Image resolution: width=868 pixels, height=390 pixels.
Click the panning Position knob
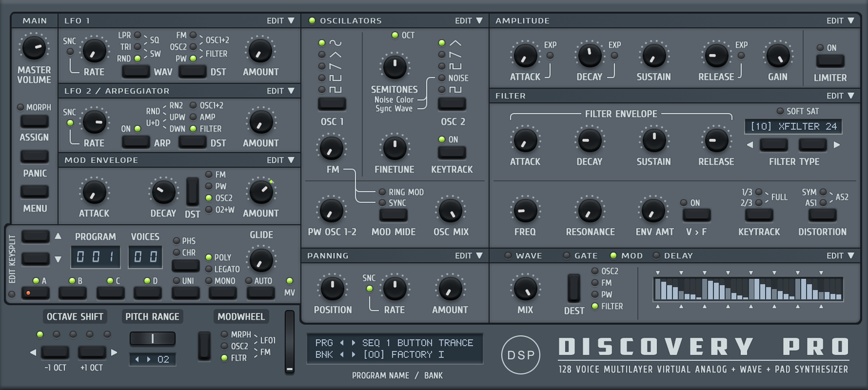[x=332, y=288]
